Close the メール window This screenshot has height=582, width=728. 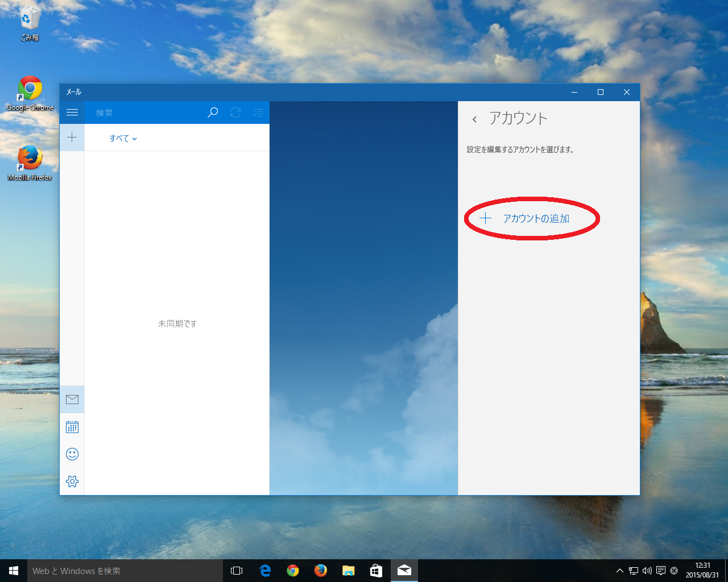pos(627,92)
